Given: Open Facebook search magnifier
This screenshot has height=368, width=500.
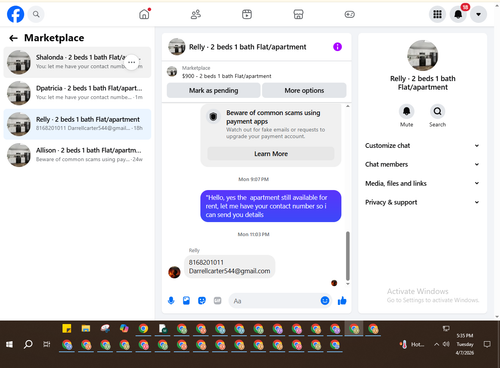Looking at the screenshot, I should click(x=36, y=14).
